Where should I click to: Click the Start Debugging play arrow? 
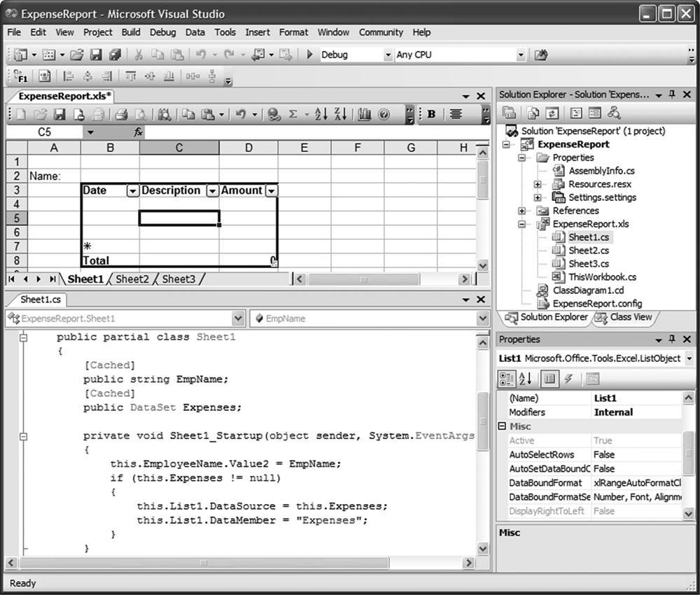click(x=309, y=55)
